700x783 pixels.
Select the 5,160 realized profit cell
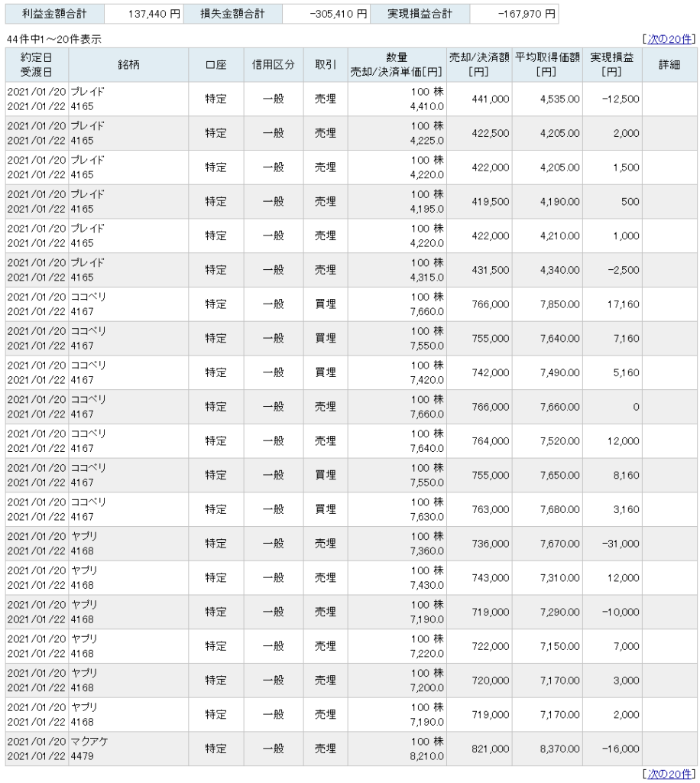pyautogui.click(x=612, y=372)
